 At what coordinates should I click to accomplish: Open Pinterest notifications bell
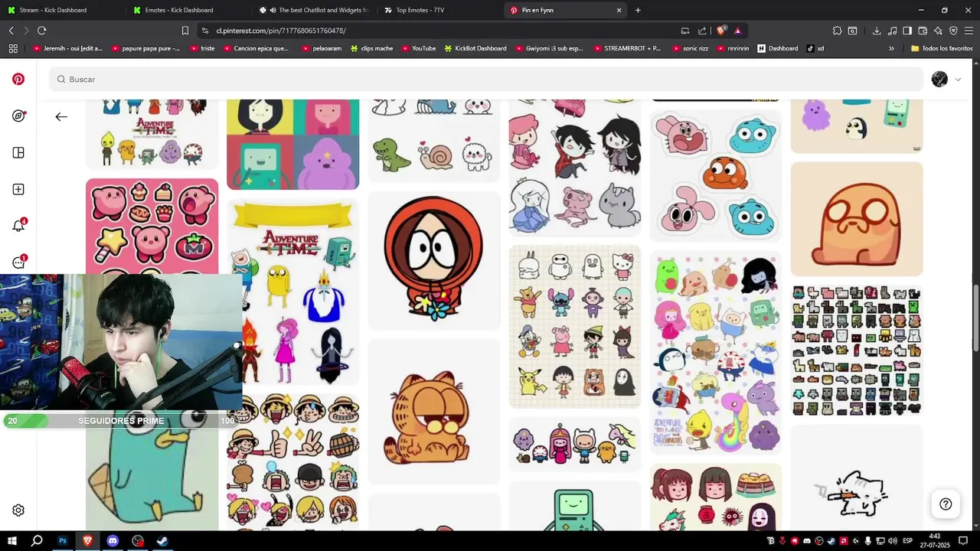[x=18, y=226]
